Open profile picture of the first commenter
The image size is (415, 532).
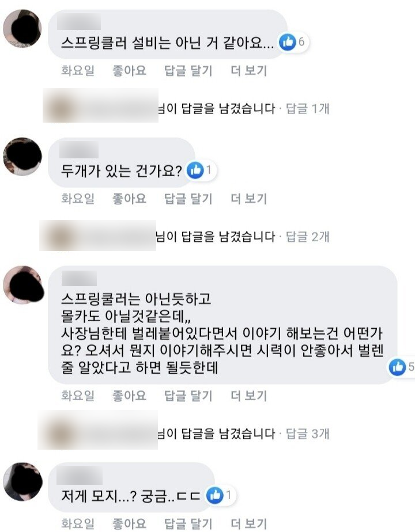point(22,29)
